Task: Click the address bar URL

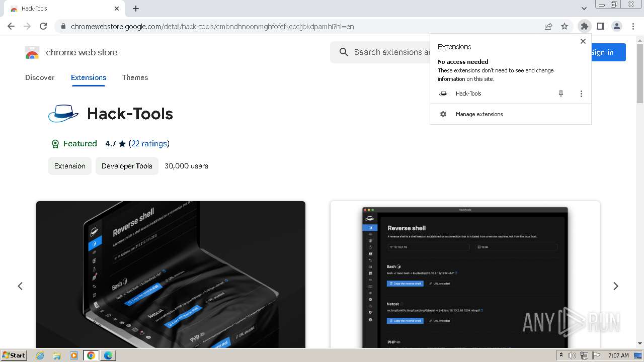Action: 212,26
